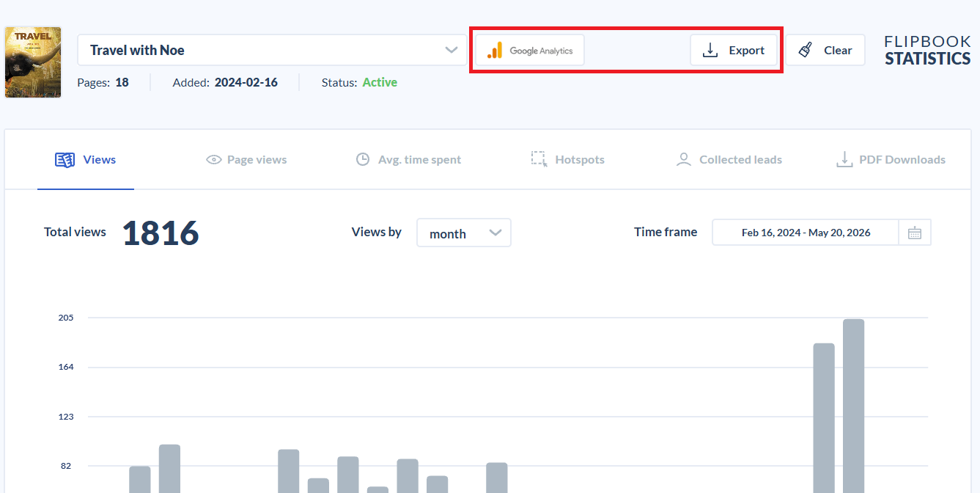
Task: Clear statistics with the Clear button
Action: pos(825,51)
